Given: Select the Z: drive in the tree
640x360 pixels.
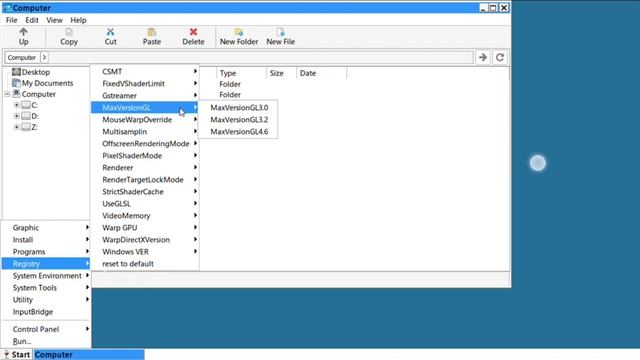Looking at the screenshot, I should 34,127.
